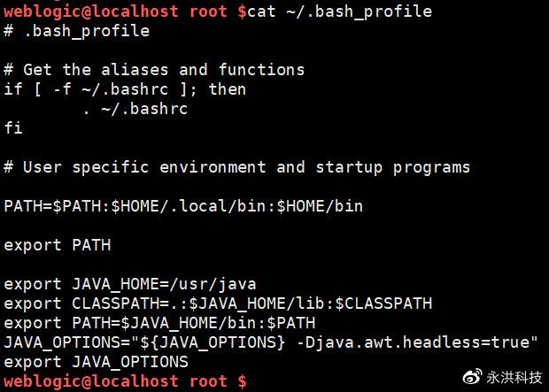
Task: Click the '. ~/.bashrc' source line
Action: click(135, 109)
